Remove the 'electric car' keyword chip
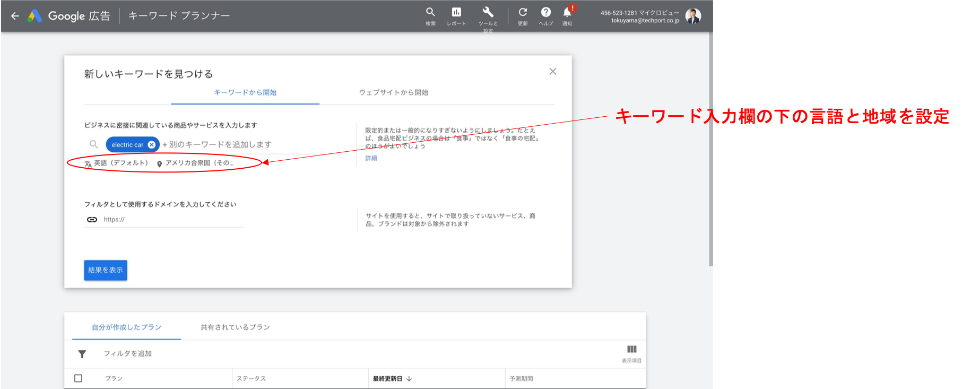Viewport: 980px width, 389px height. 152,144
